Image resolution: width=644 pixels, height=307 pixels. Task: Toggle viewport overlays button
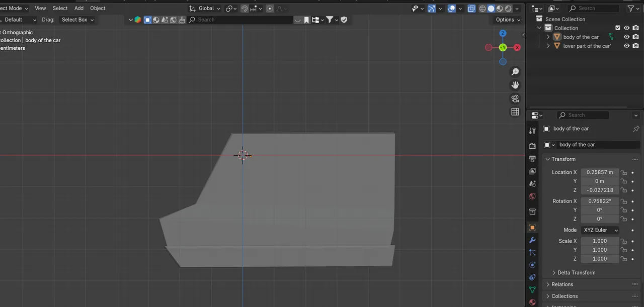tap(452, 9)
